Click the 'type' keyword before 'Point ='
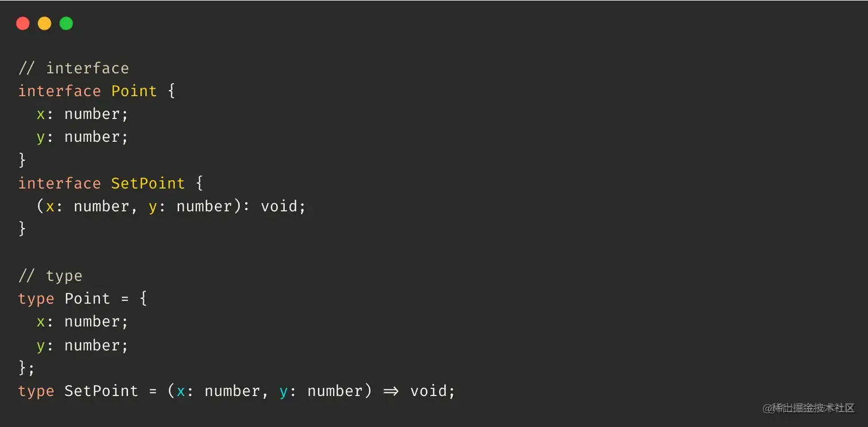Viewport: 868px width, 427px height. [36, 299]
